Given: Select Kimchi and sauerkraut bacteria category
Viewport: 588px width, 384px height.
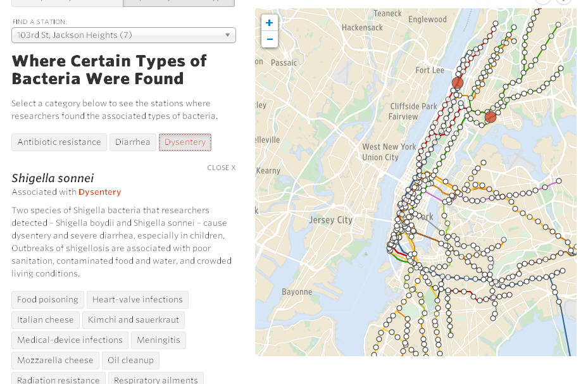Looking at the screenshot, I should point(134,320).
